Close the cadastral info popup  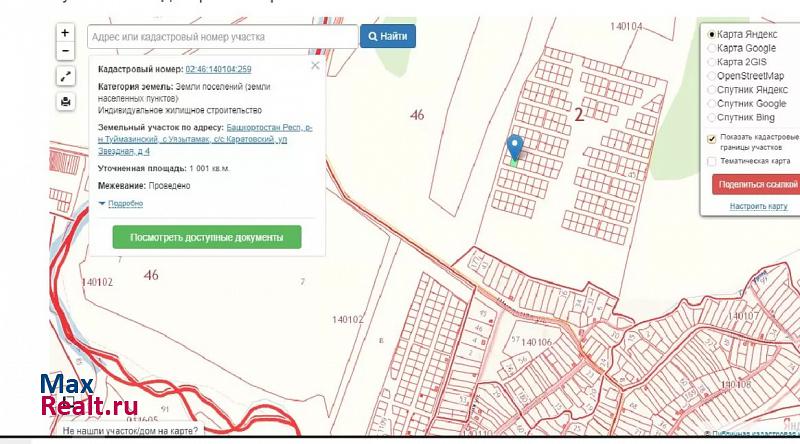coord(315,66)
